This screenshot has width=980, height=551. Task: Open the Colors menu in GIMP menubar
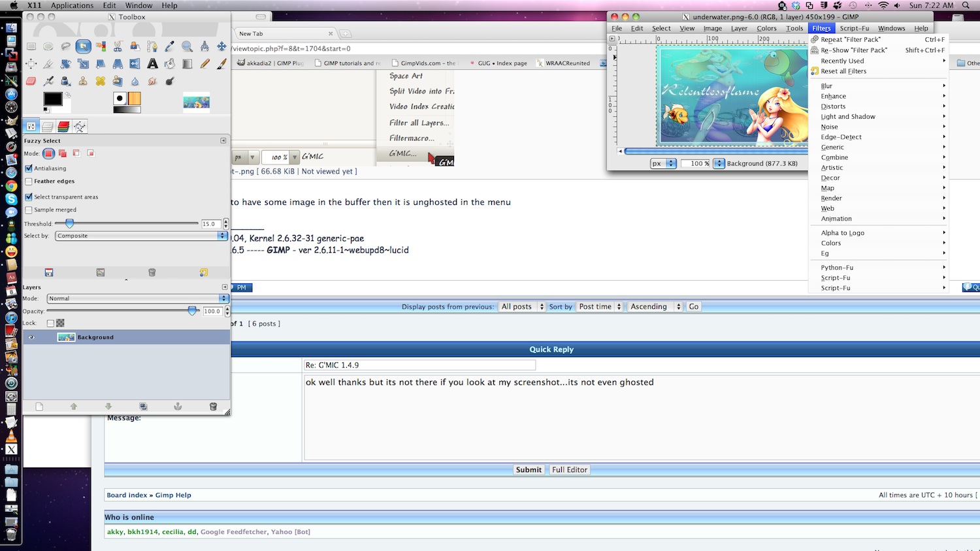pos(766,28)
